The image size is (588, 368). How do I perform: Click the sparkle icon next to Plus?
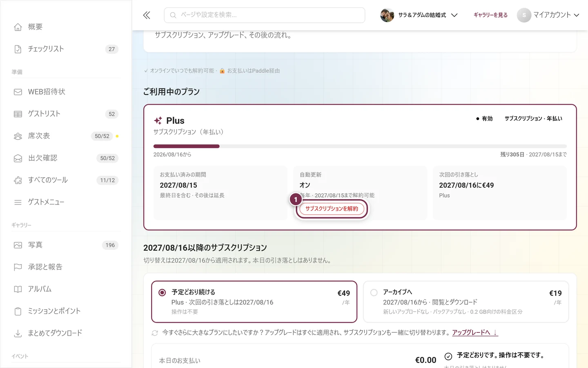click(158, 121)
